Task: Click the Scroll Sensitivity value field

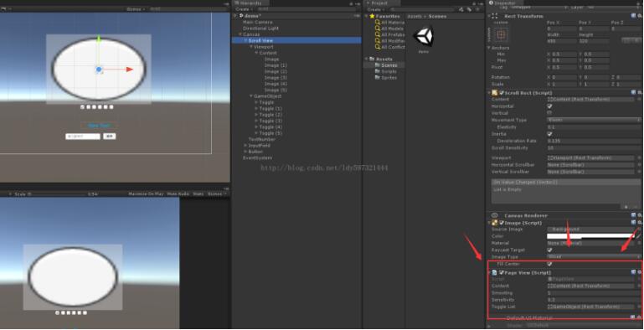Action: click(594, 148)
